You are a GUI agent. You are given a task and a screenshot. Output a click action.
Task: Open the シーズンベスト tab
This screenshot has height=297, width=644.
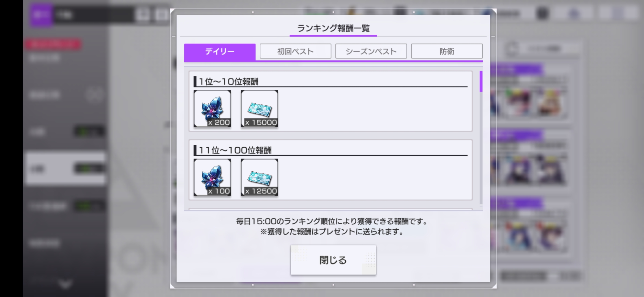tap(371, 51)
